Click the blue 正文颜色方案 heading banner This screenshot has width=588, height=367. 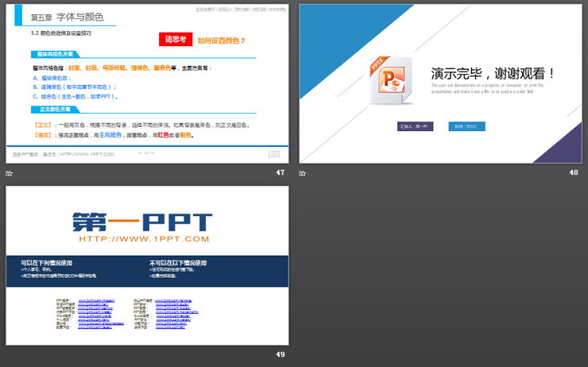tap(55, 110)
